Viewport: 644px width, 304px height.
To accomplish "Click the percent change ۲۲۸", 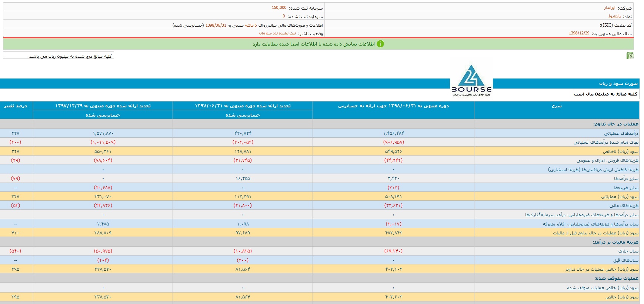I will click(16, 133).
